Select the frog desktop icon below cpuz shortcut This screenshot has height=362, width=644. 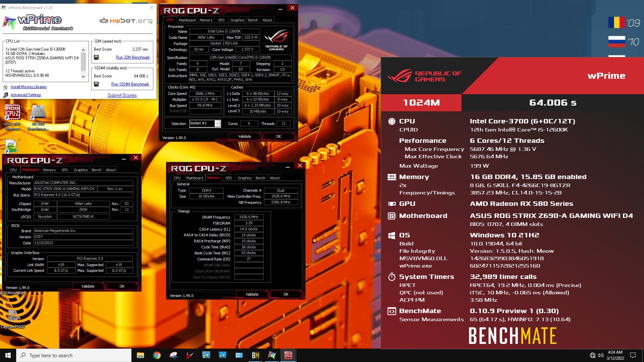coord(11,146)
